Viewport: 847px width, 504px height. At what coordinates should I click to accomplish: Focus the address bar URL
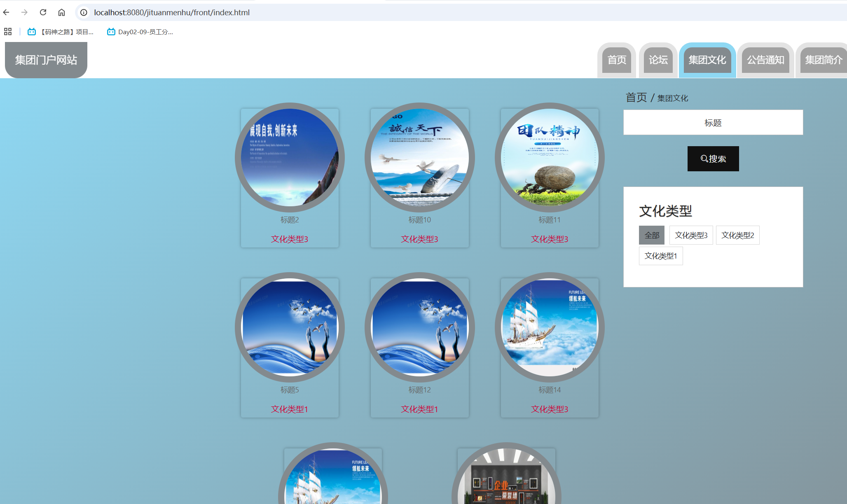(172, 12)
